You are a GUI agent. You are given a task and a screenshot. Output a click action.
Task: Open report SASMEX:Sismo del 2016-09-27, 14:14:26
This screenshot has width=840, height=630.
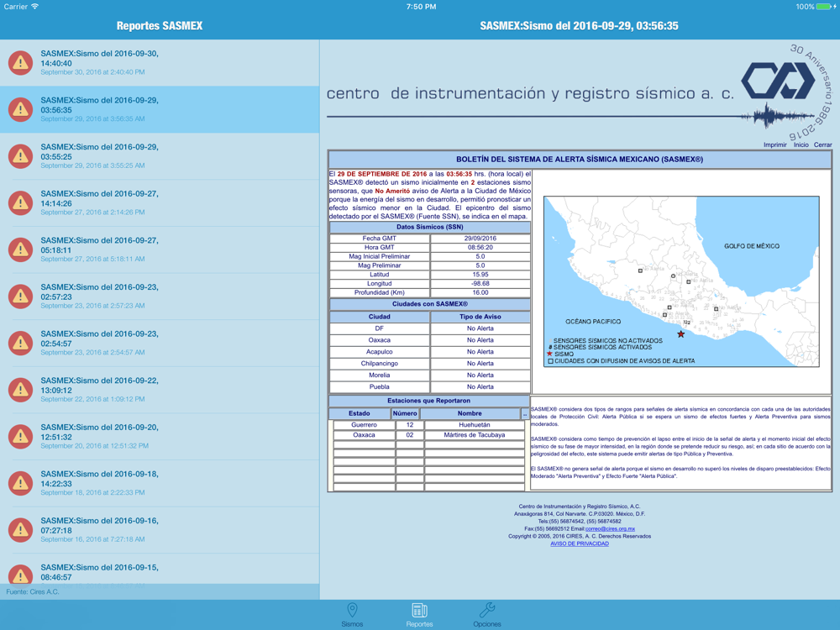[160, 202]
